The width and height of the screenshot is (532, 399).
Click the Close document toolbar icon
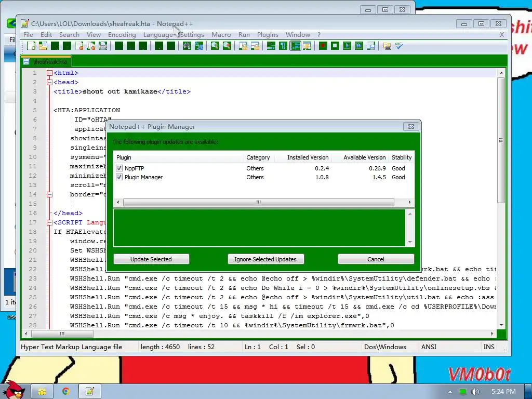[x=79, y=46]
